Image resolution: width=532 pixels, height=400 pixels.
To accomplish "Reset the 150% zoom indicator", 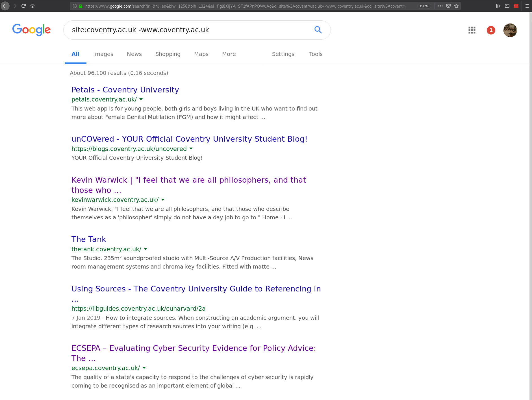I will 424,6.
